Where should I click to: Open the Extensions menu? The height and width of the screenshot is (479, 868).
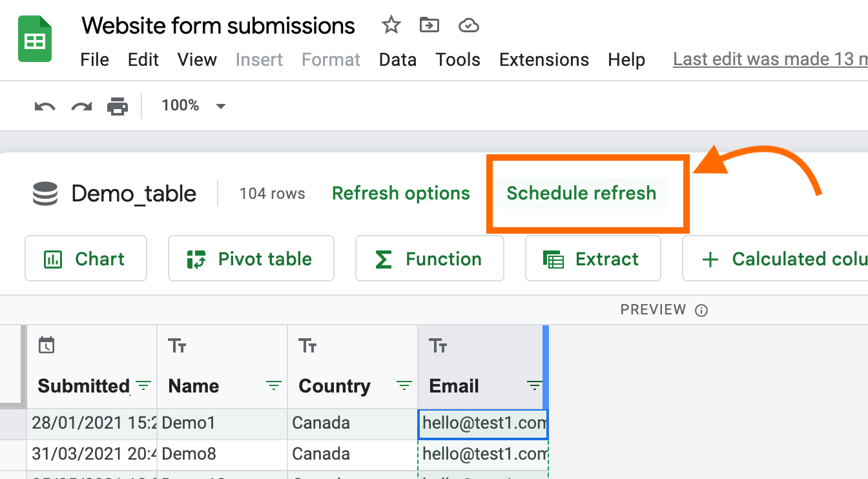pyautogui.click(x=544, y=59)
